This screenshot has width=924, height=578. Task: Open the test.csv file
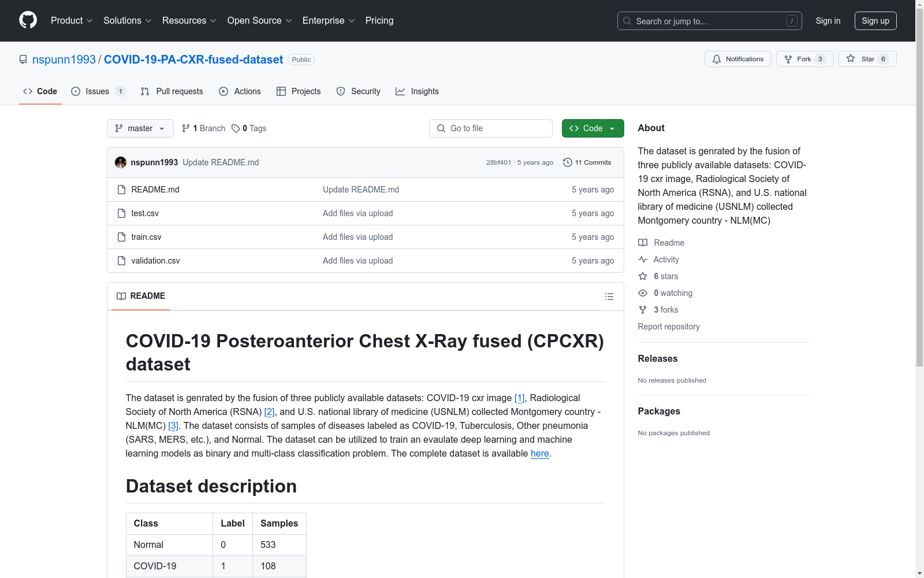pos(145,213)
